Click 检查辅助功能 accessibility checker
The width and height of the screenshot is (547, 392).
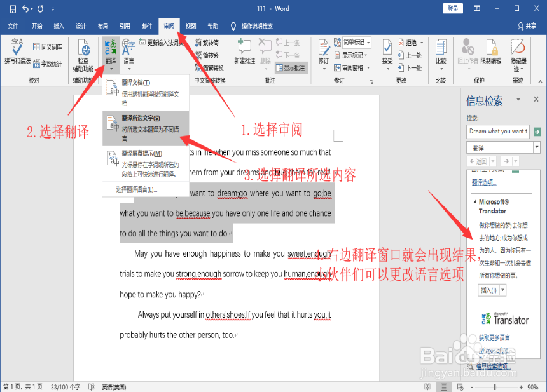click(x=83, y=56)
